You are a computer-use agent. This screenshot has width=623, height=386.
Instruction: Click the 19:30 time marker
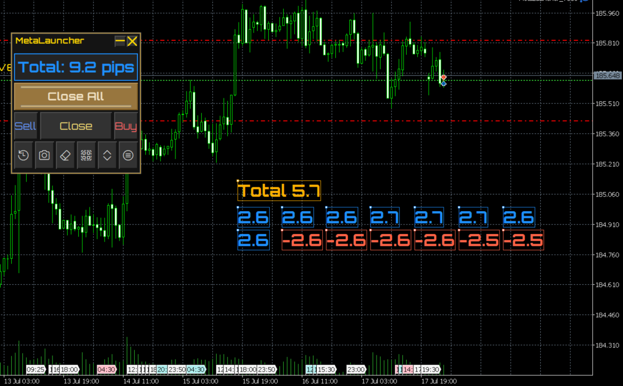click(430, 370)
